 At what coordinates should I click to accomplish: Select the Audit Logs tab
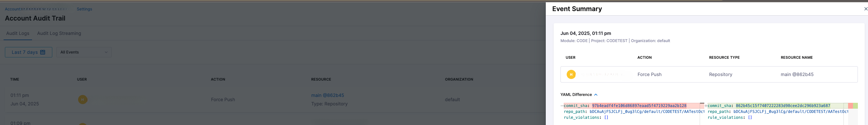pyautogui.click(x=18, y=33)
